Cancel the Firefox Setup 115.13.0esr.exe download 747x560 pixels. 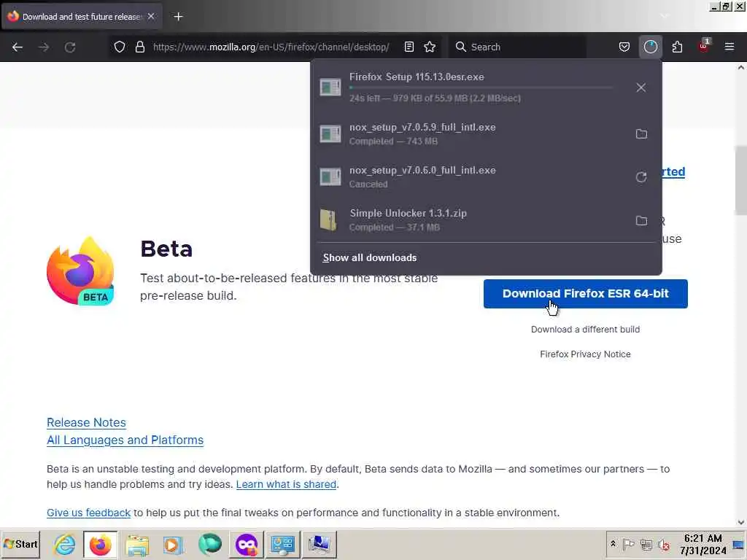(x=640, y=87)
